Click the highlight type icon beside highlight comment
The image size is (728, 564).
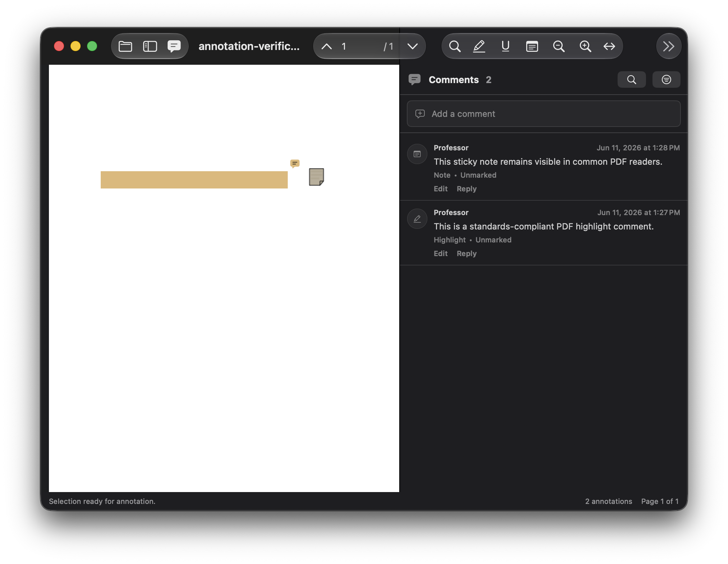click(417, 219)
